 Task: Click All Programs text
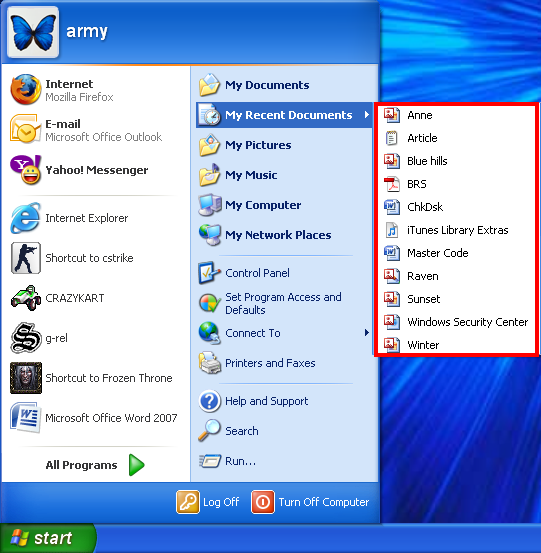(x=81, y=465)
